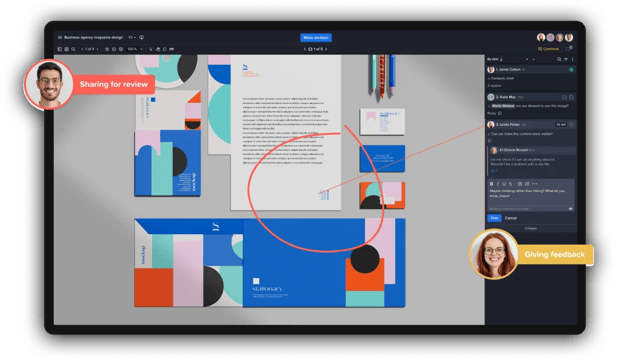Click the status circle on Leslie Fisher's comment
Image resolution: width=624 pixels, height=360 pixels.
571,125
